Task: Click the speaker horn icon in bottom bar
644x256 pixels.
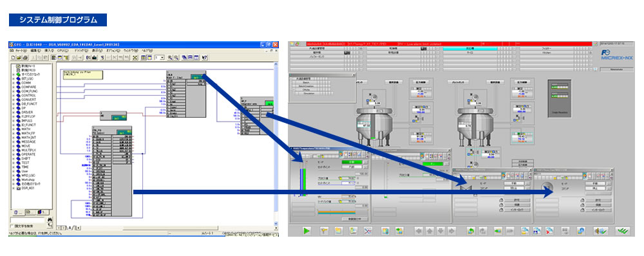Action: pos(600,230)
